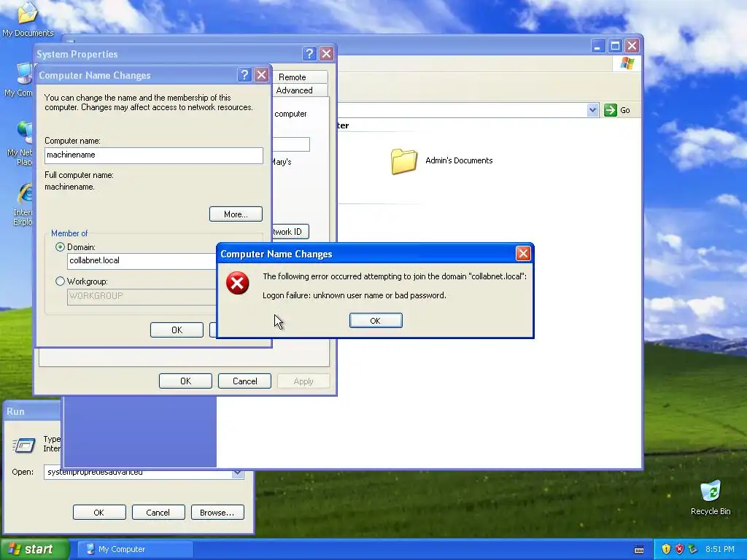This screenshot has width=747, height=560.
Task: Click OK in the logon failure error dialog
Action: point(376,321)
